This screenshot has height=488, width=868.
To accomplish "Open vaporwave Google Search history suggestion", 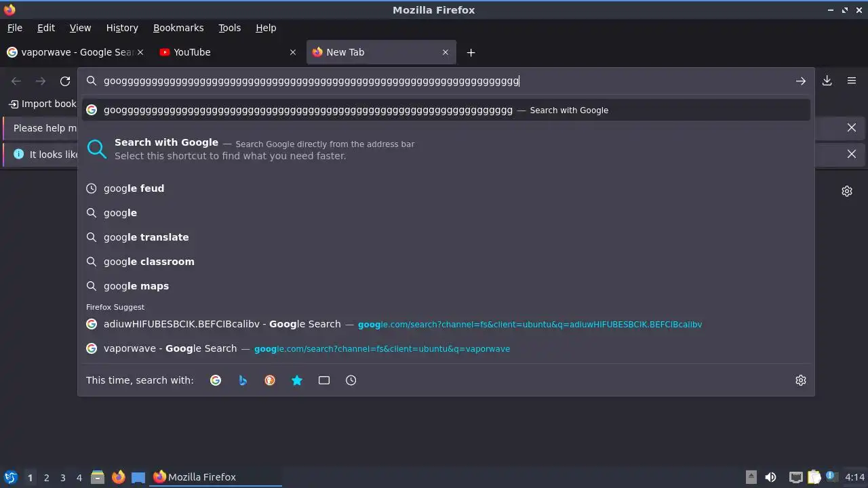I will 446,348.
